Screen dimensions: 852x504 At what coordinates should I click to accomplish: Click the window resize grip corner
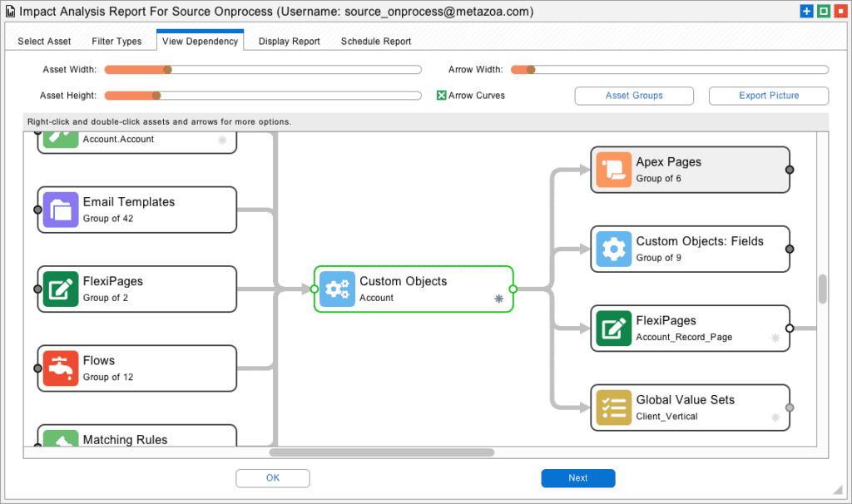[837, 490]
